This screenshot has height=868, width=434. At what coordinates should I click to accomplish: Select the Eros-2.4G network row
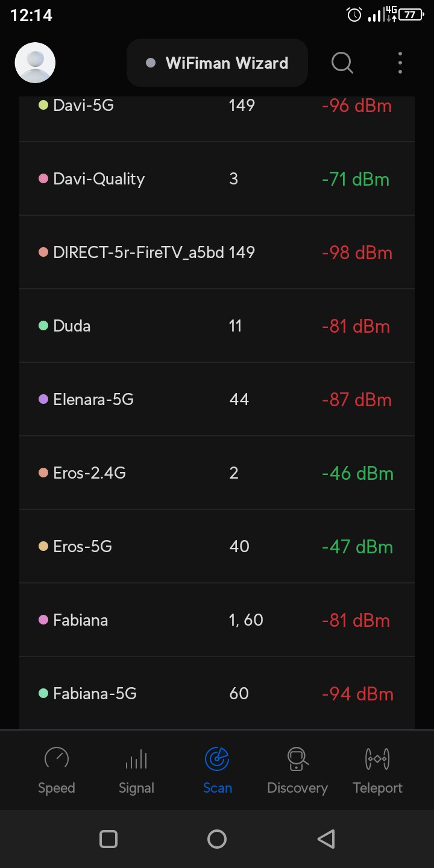click(x=217, y=473)
